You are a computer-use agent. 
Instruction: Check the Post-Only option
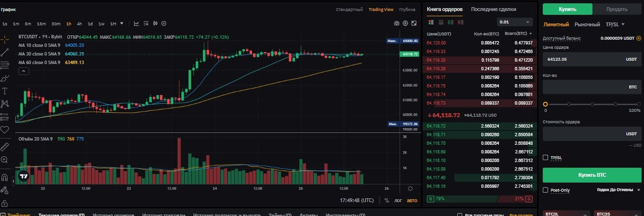click(546, 190)
